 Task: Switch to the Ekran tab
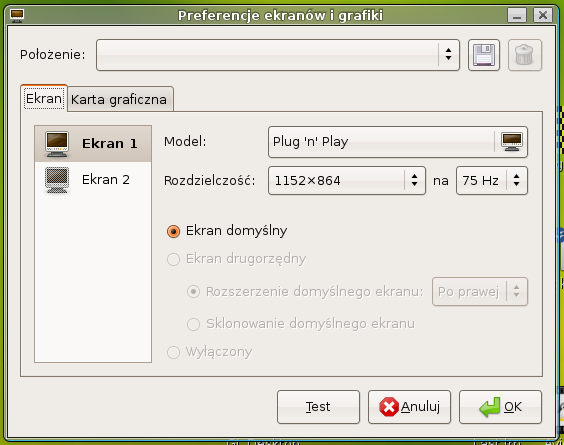coord(44,99)
